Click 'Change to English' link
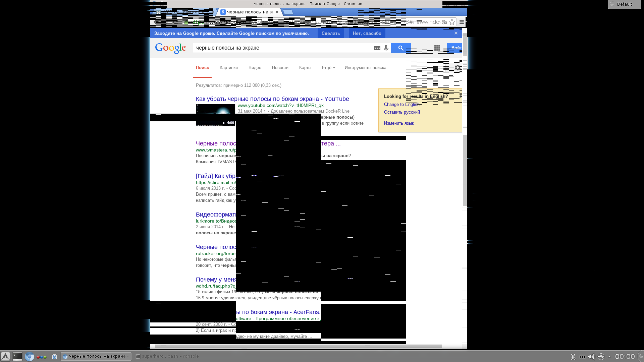The height and width of the screenshot is (362, 644). point(401,105)
